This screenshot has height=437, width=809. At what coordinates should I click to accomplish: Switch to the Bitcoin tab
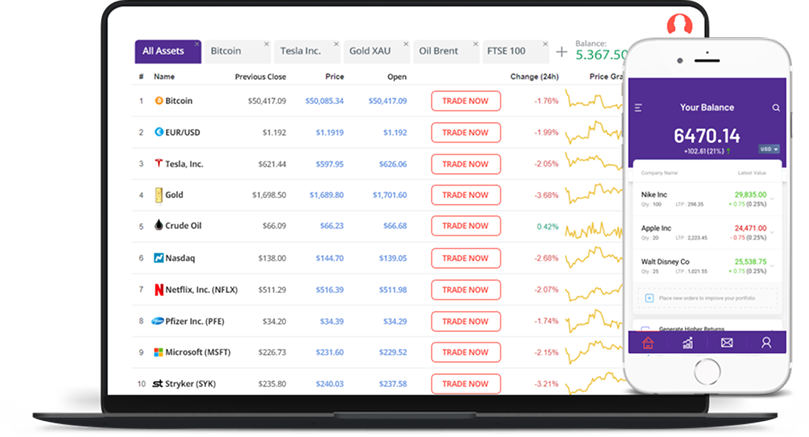click(238, 52)
